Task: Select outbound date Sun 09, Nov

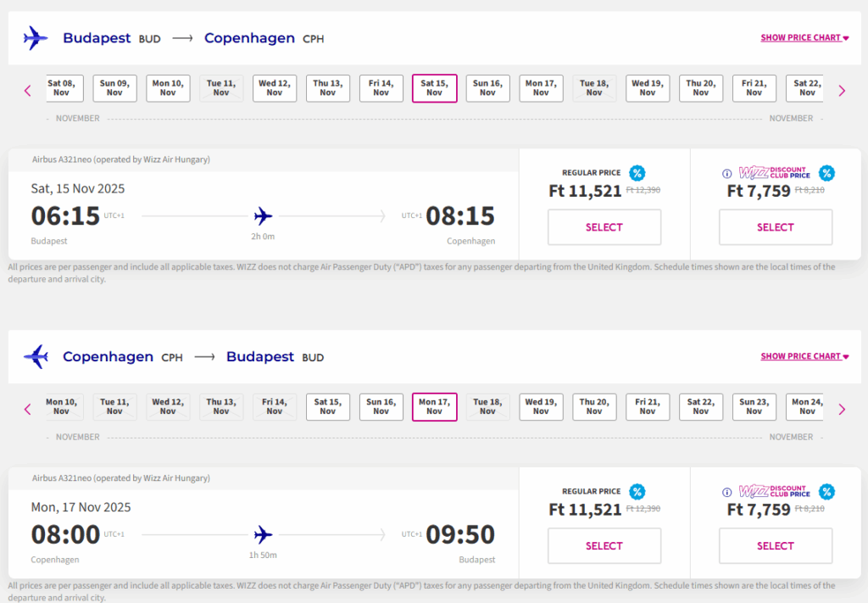Action: 114,88
